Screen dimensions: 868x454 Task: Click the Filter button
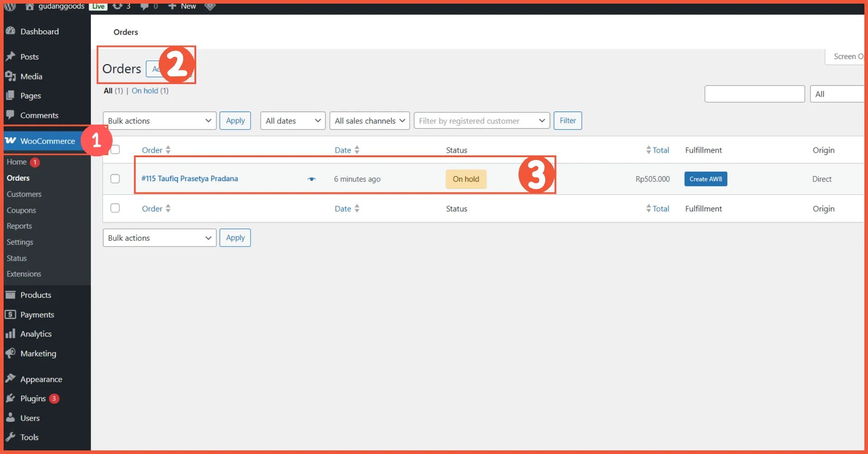(x=567, y=121)
